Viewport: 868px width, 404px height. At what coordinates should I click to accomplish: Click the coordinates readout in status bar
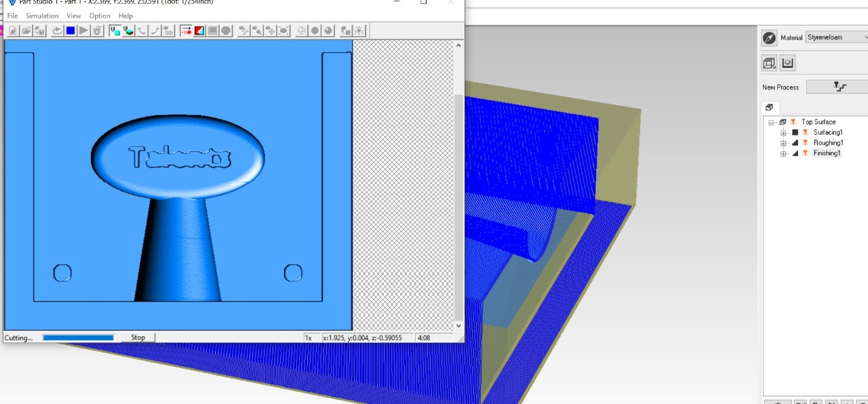pos(367,337)
